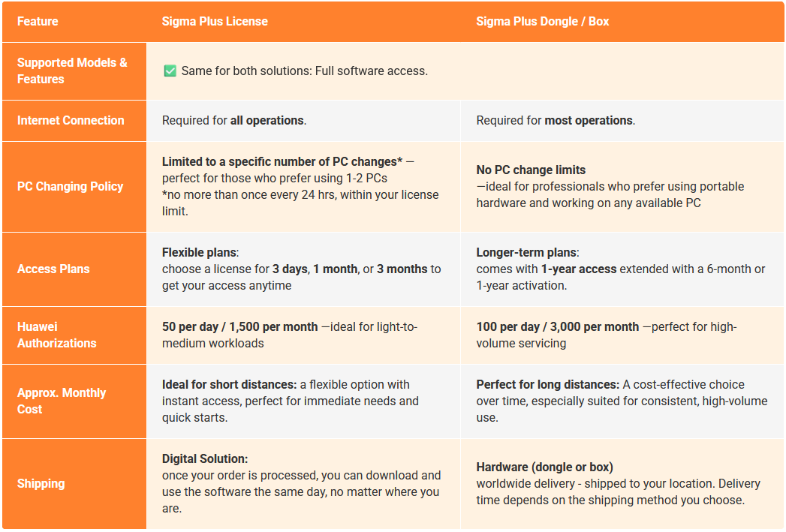This screenshot has width=786, height=532.
Task: Click the Internet Connection row label
Action: click(71, 120)
